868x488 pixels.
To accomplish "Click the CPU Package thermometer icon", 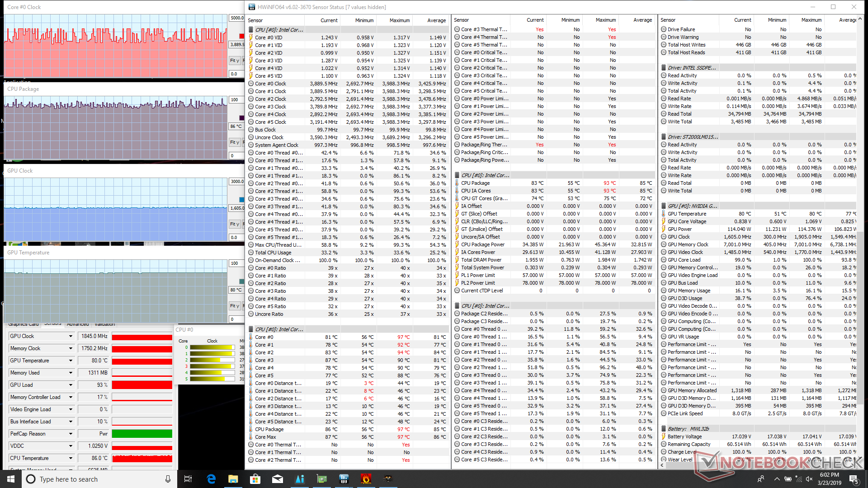I will pyautogui.click(x=457, y=183).
